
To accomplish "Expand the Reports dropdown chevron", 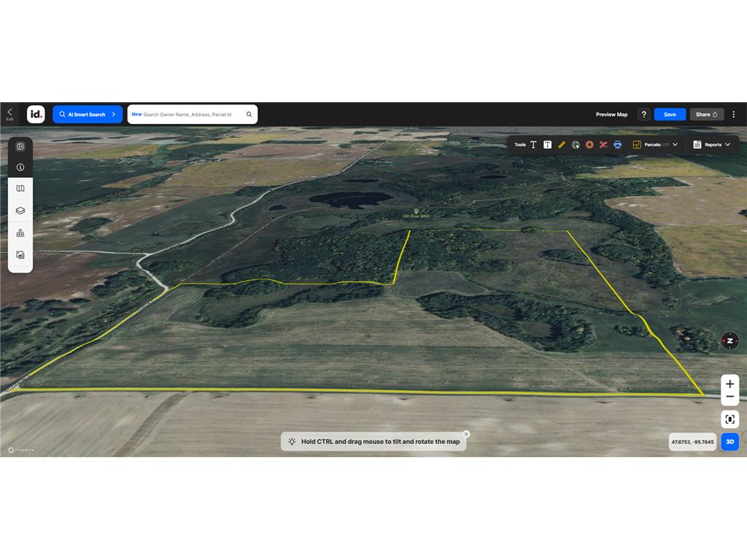I will point(727,145).
